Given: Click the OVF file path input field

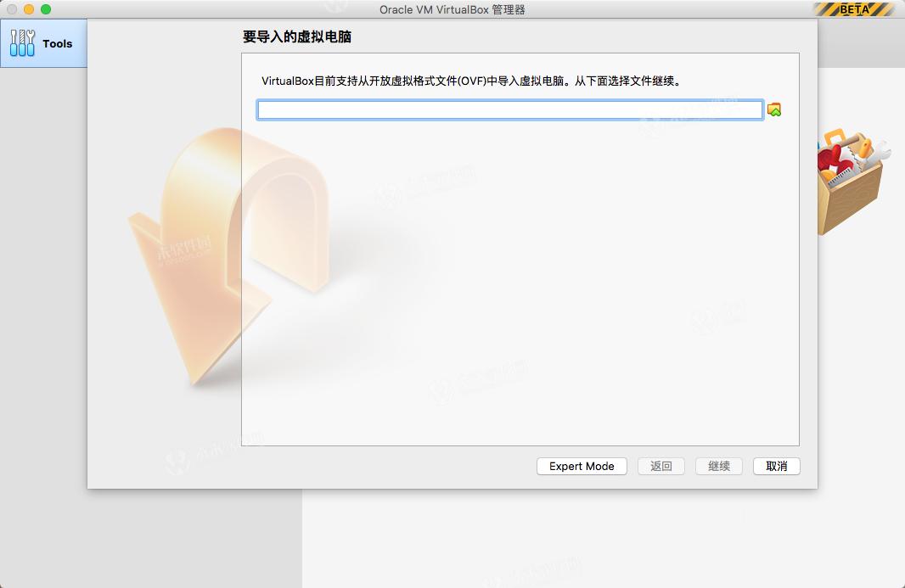Looking at the screenshot, I should [509, 109].
